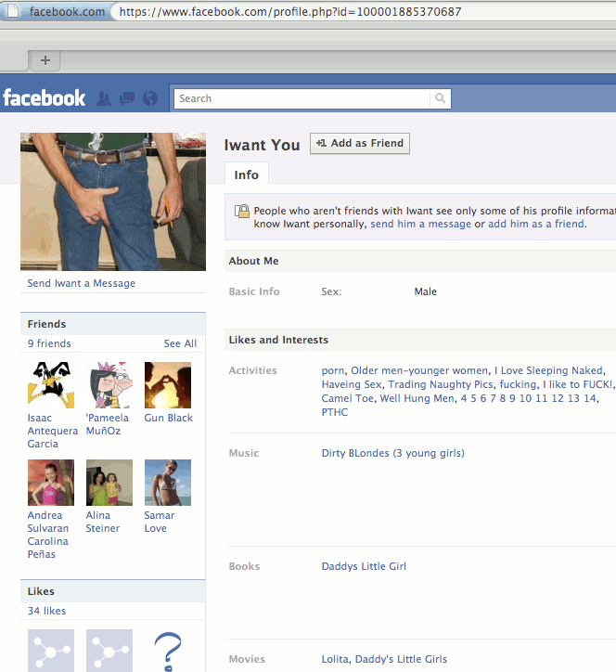
Task: Click the Add as Friend button
Action: (360, 143)
